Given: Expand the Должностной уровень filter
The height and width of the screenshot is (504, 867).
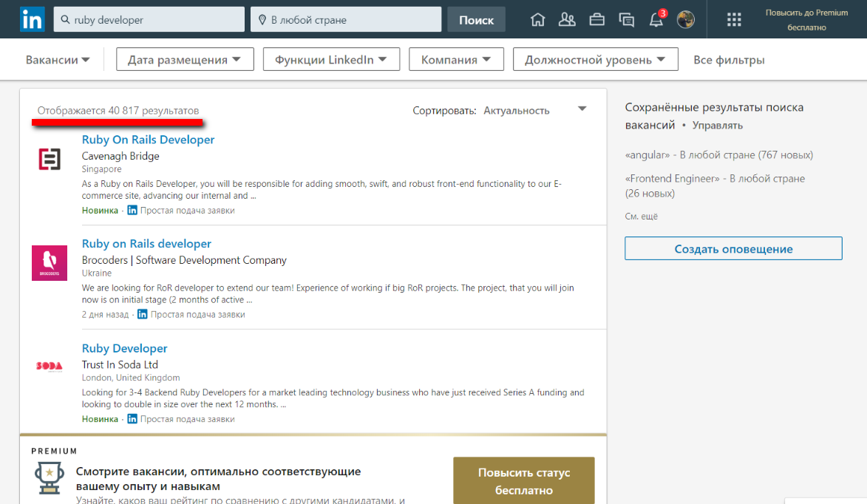Looking at the screenshot, I should coord(596,59).
